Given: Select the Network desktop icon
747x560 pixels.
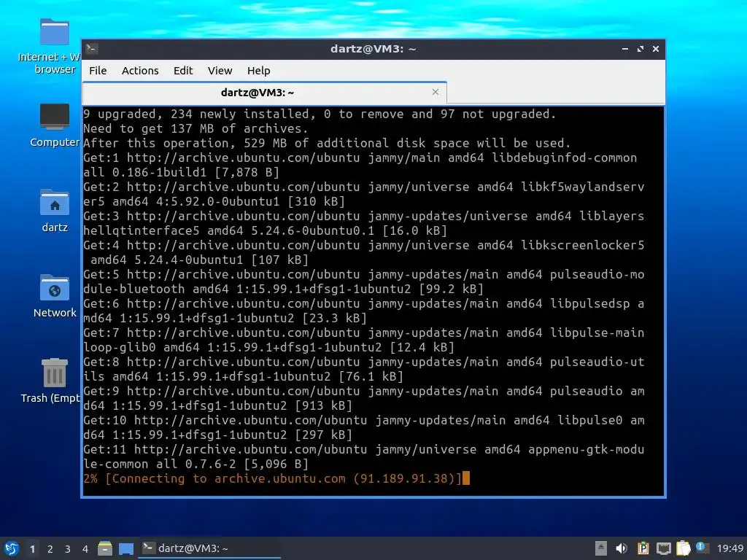Looking at the screenshot, I should click(x=54, y=296).
